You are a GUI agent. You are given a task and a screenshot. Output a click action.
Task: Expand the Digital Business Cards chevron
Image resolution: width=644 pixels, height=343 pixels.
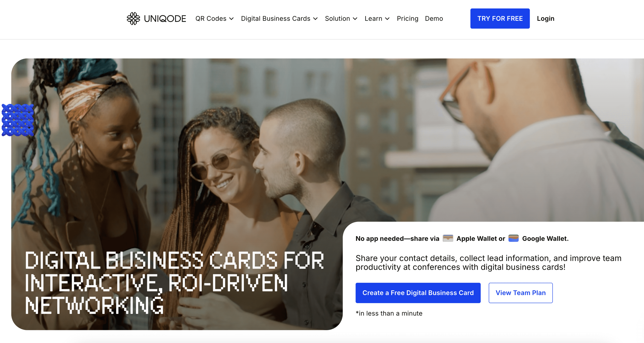[316, 19]
